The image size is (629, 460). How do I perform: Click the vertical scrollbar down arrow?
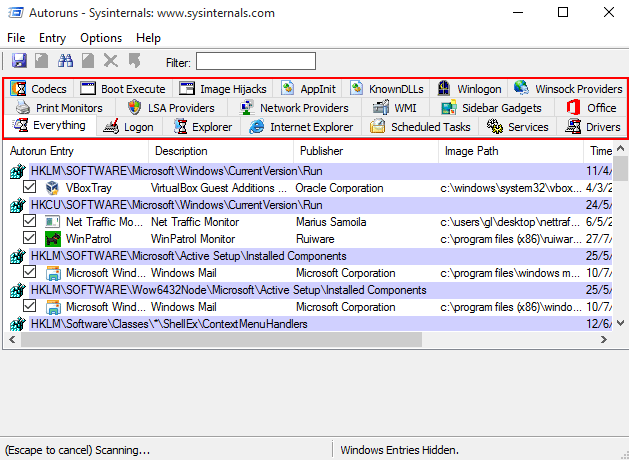point(621,323)
